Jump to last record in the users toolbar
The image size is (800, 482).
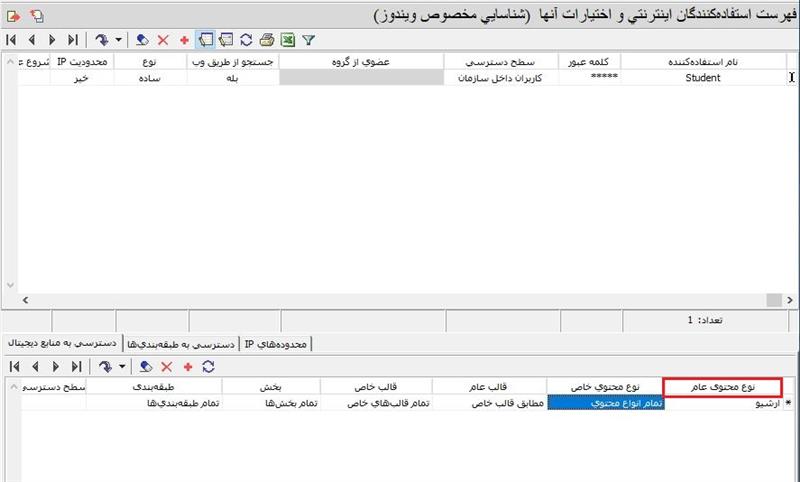point(72,40)
